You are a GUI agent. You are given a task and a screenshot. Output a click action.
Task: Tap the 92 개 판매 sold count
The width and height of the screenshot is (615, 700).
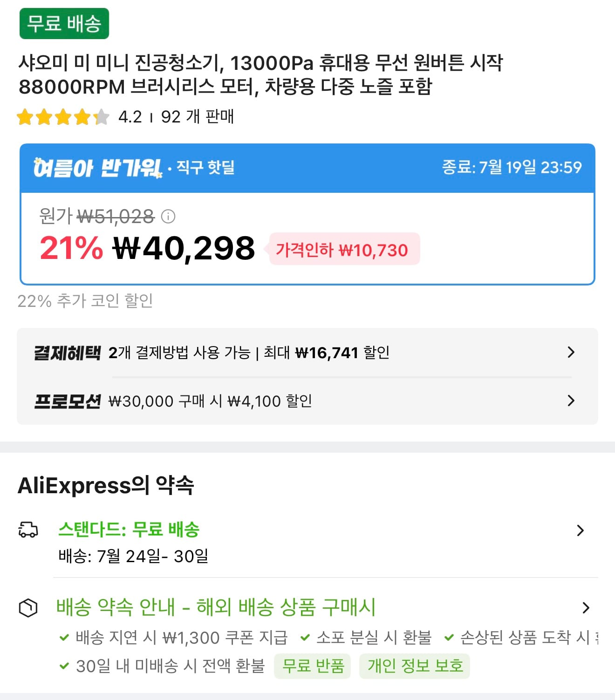198,116
